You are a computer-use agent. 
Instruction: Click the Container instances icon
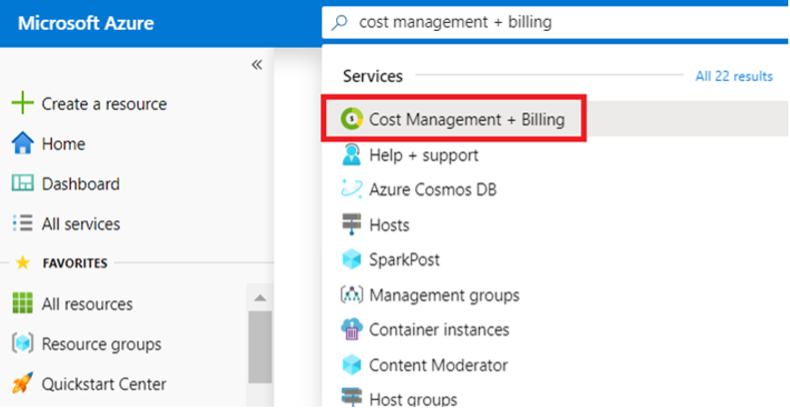352,330
